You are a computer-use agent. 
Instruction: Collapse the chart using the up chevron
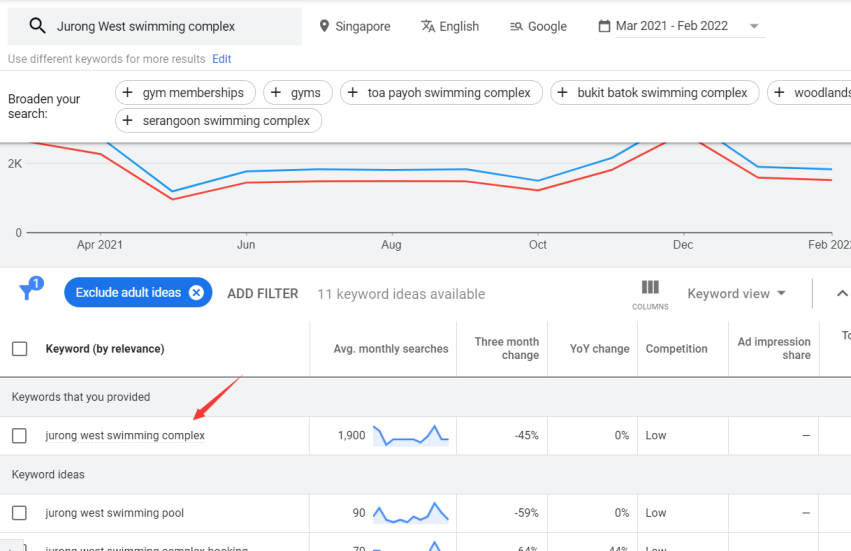[x=842, y=294]
